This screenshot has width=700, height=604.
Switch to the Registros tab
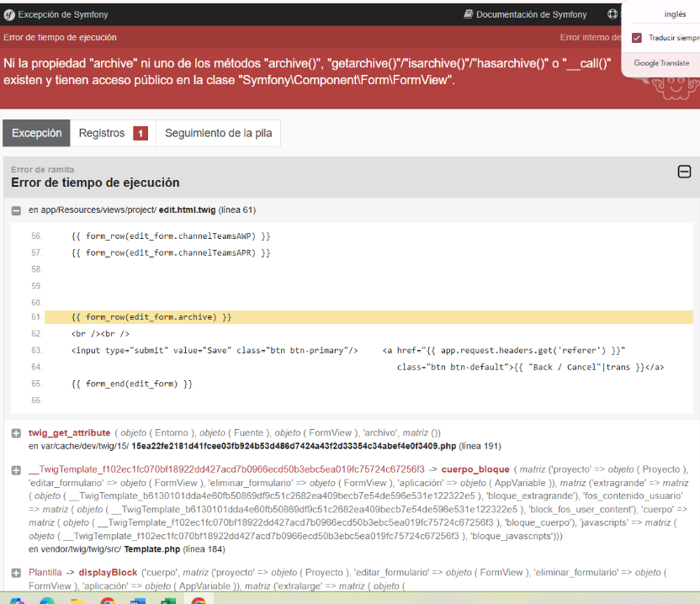(102, 134)
